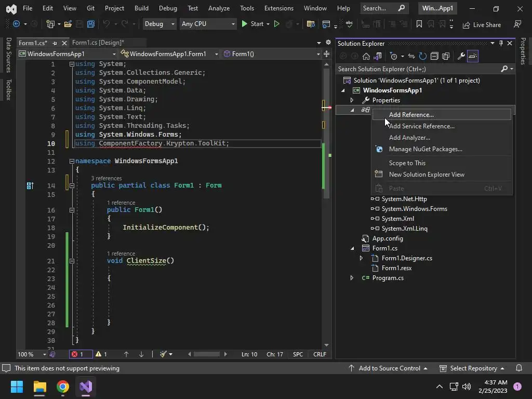The height and width of the screenshot is (399, 532).
Task: Click the Open File folder icon
Action: tap(68, 24)
